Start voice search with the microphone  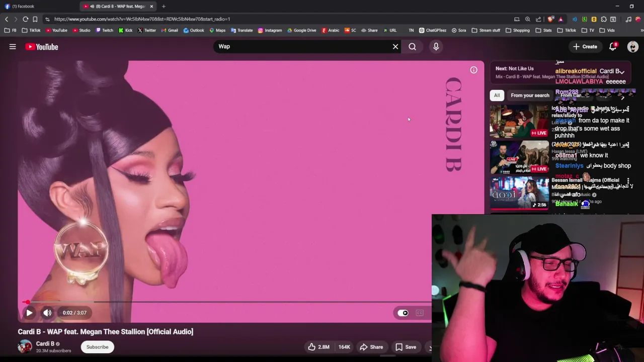(436, 46)
